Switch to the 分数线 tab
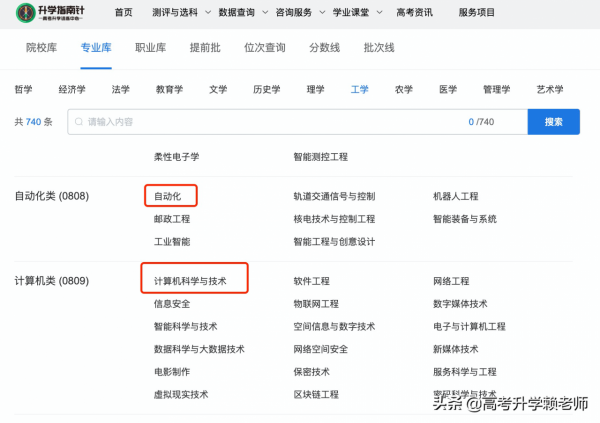Screen dimensions: 600x423 point(324,48)
